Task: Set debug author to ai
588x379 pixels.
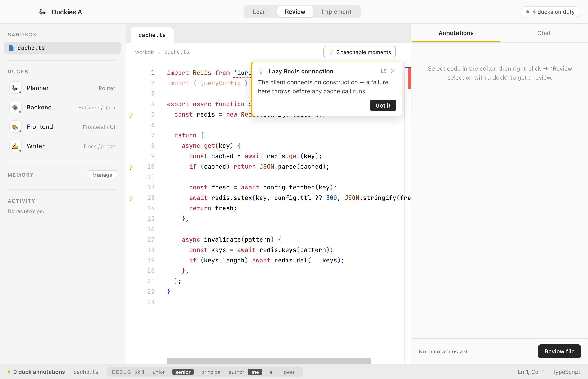Action: click(x=271, y=372)
